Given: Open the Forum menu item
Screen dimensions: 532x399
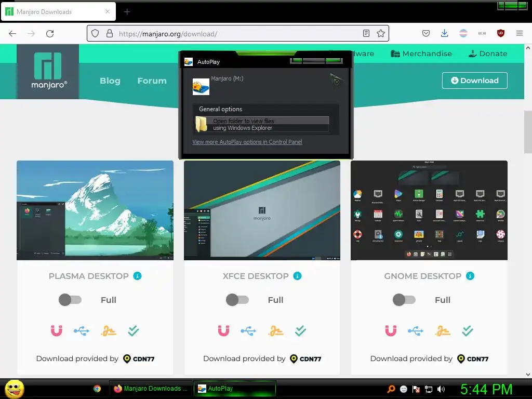Looking at the screenshot, I should [152, 81].
